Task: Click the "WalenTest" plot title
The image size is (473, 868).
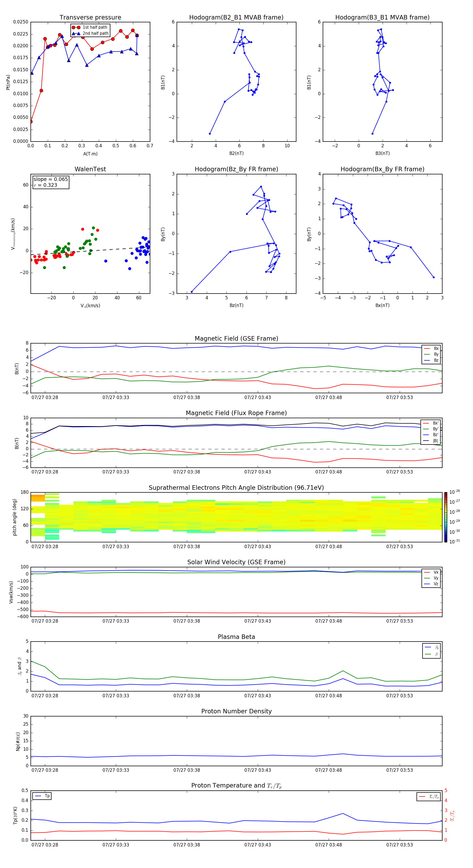Action: [90, 169]
